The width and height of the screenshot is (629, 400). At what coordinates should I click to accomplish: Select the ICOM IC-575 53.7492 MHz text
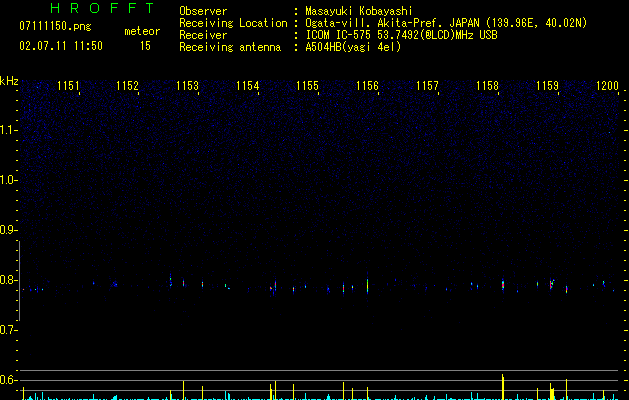click(401, 35)
